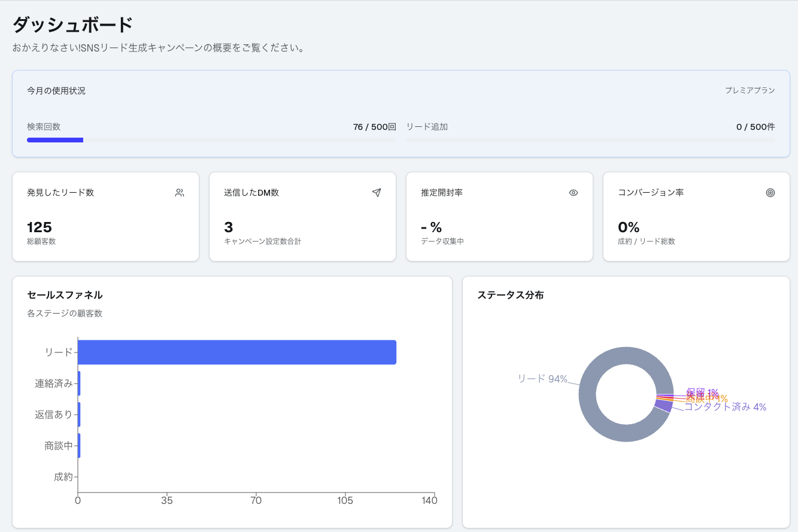Click the 成約 axis label in the funnel
798x532 pixels.
(63, 477)
